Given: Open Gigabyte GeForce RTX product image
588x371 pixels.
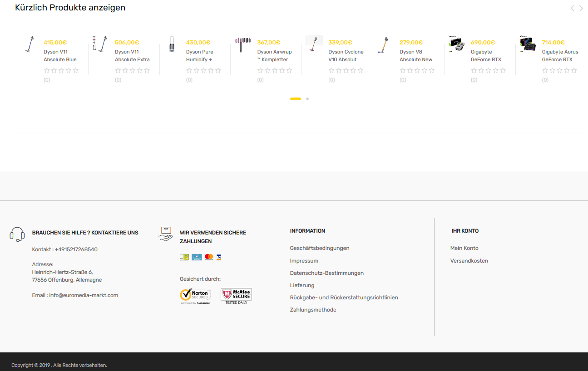Looking at the screenshot, I should [x=456, y=44].
